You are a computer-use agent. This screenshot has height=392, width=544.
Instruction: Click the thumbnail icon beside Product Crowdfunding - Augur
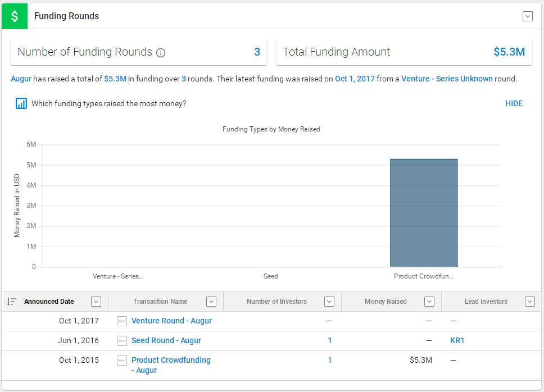(x=122, y=361)
